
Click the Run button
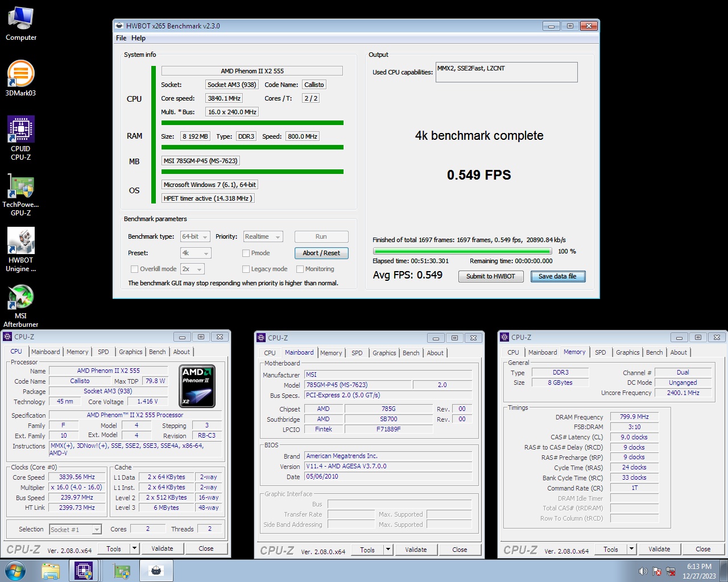pyautogui.click(x=321, y=236)
